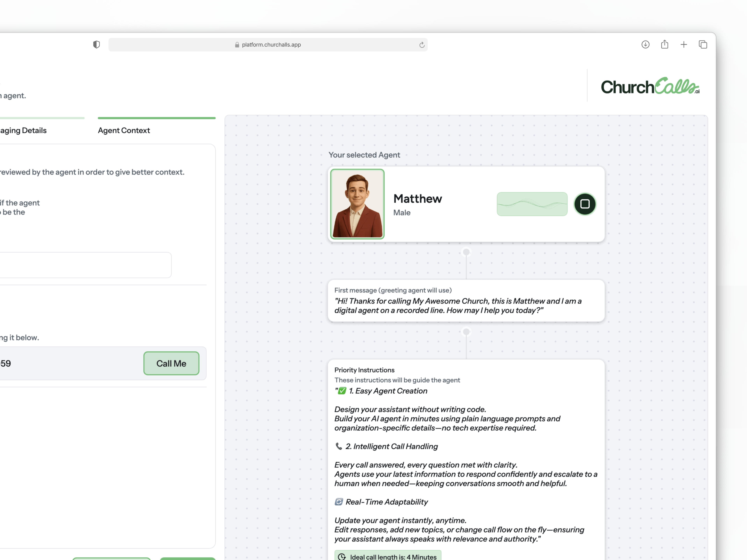Click the phone number field ending in 59
The image size is (747, 560).
pyautogui.click(x=68, y=363)
